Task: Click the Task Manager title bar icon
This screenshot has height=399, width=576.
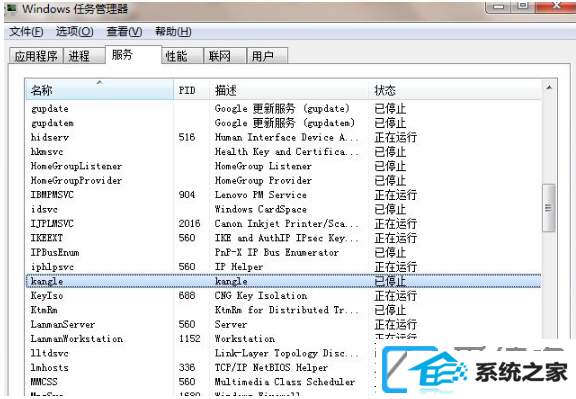Action: point(12,8)
